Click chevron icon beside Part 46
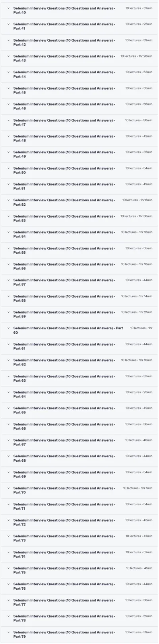 click(8, 104)
